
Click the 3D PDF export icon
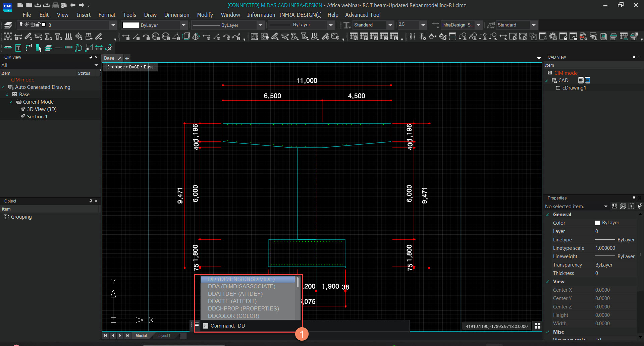tap(583, 37)
